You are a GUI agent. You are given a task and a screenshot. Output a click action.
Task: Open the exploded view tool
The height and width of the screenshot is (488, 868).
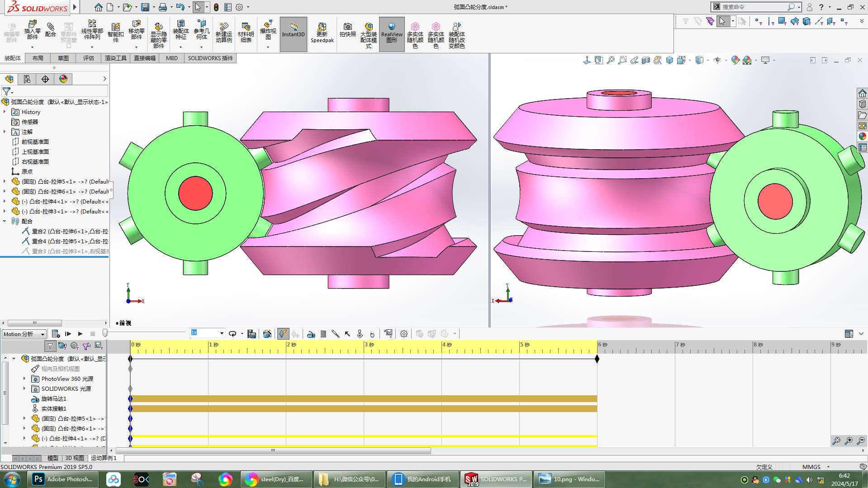click(x=268, y=30)
